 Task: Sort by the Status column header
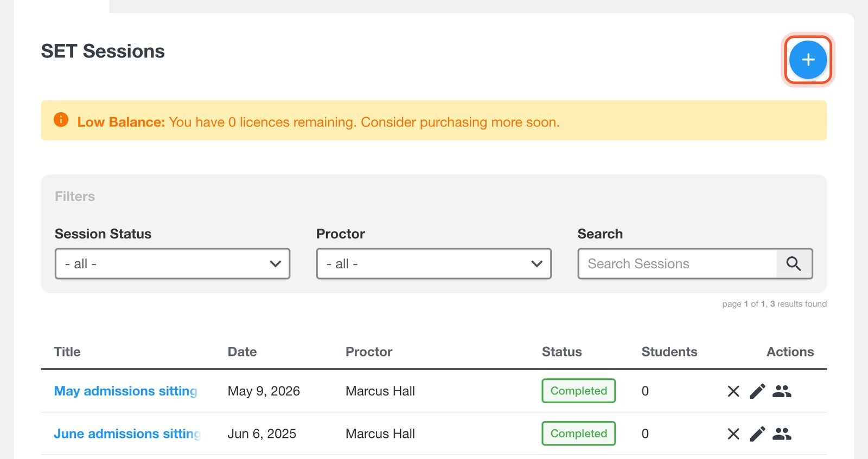[x=561, y=352]
